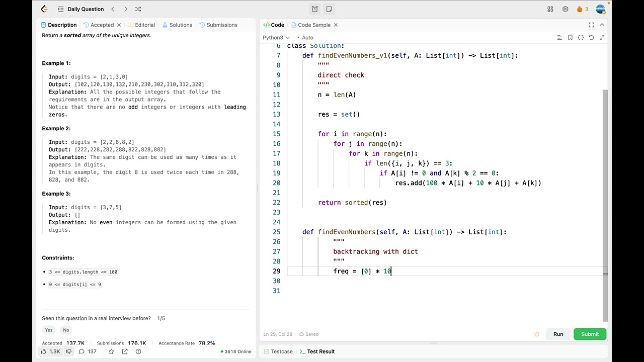Switch to the Solutions tab

[177, 25]
